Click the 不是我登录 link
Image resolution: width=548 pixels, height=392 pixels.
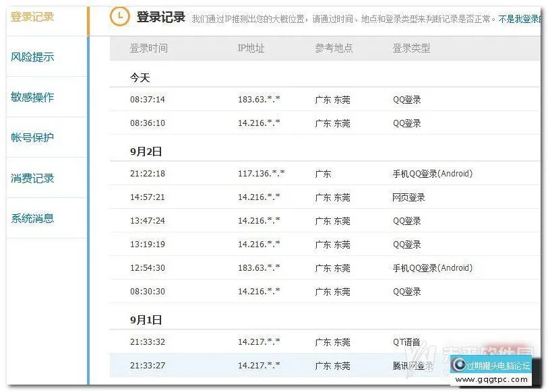click(x=519, y=20)
